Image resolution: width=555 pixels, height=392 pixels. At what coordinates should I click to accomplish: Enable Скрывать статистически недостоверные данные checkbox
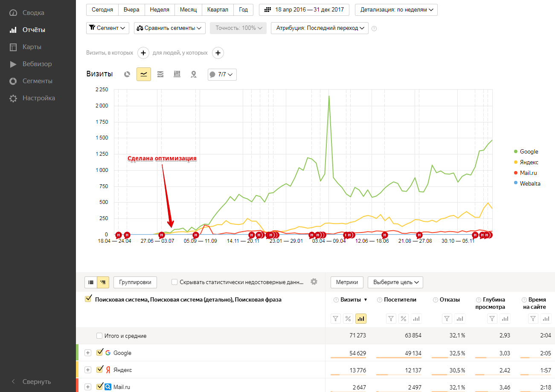(x=174, y=282)
